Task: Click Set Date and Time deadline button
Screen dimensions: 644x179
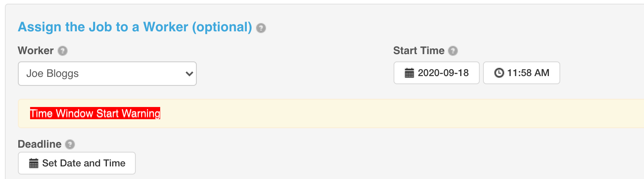Action: pos(77,163)
